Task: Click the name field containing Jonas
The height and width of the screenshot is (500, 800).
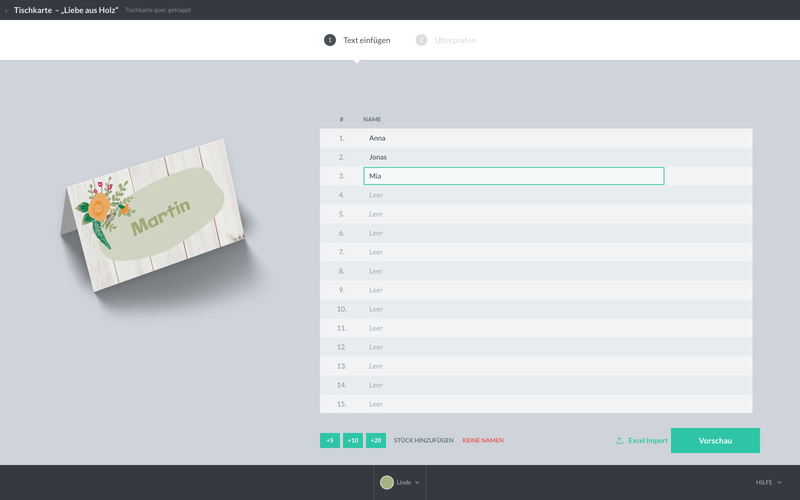Action: click(514, 157)
